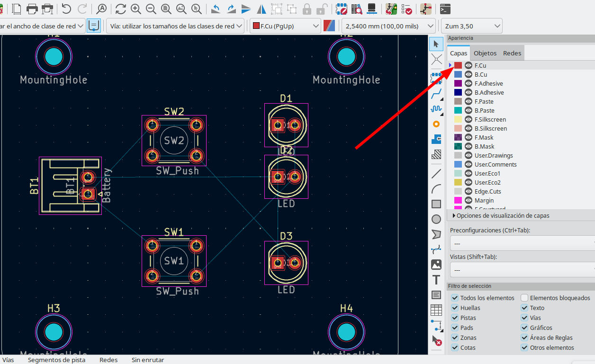Screen dimensions: 595x364
Task: Select the route tracks tool
Action: click(x=436, y=93)
